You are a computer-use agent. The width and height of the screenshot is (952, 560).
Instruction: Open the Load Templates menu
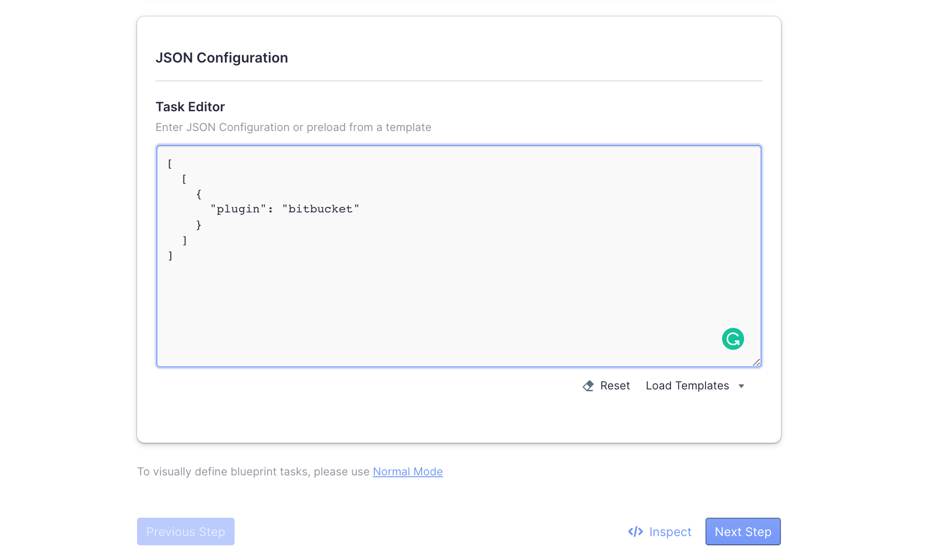tap(687, 386)
